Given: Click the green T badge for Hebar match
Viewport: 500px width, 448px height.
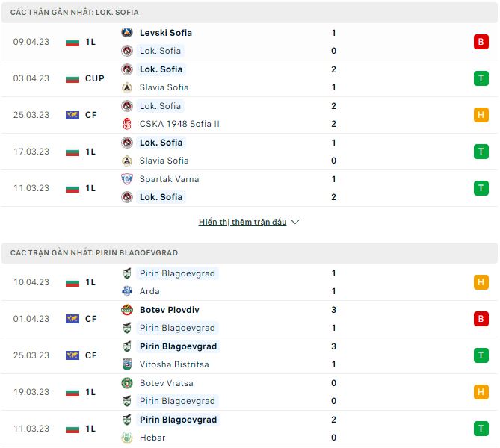Looking at the screenshot, I should (481, 429).
